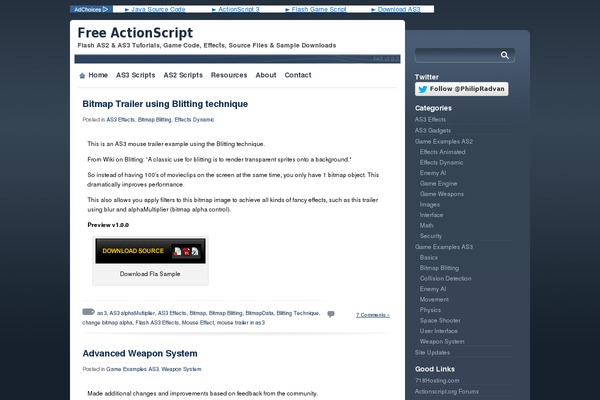Open Weapon System sidebar subcategory
The width and height of the screenshot is (600, 400).
tap(442, 341)
